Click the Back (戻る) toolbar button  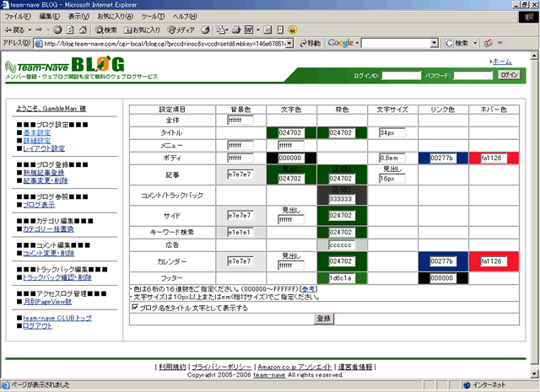pyautogui.click(x=19, y=30)
